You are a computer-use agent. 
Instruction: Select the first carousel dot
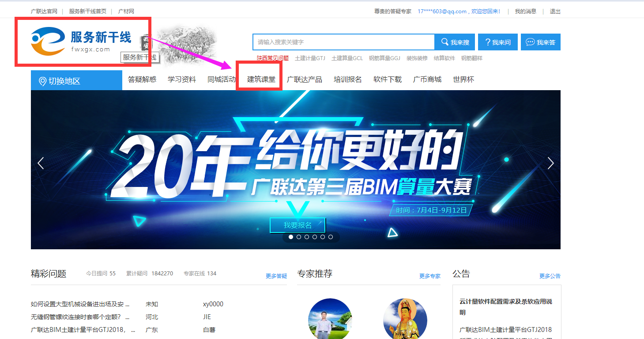[291, 237]
